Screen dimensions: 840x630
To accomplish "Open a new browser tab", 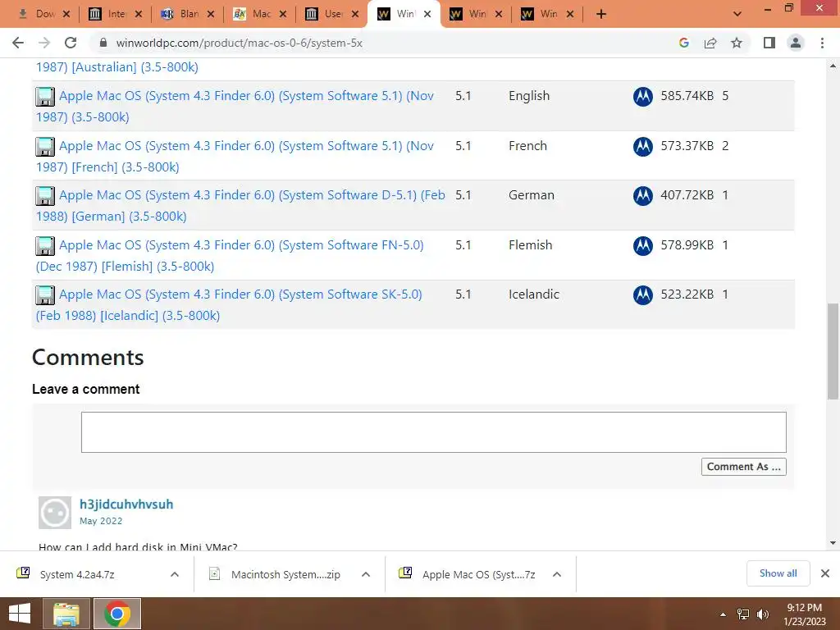I will tap(601, 14).
